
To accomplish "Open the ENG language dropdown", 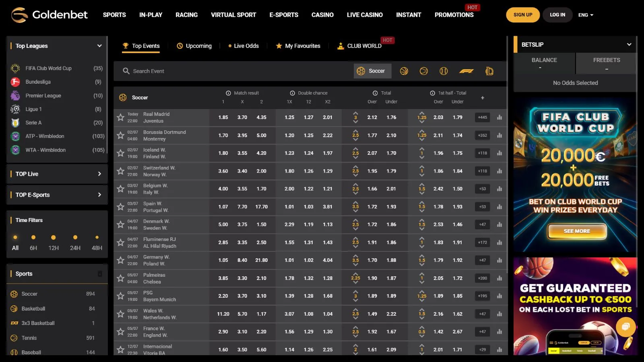I will [586, 15].
